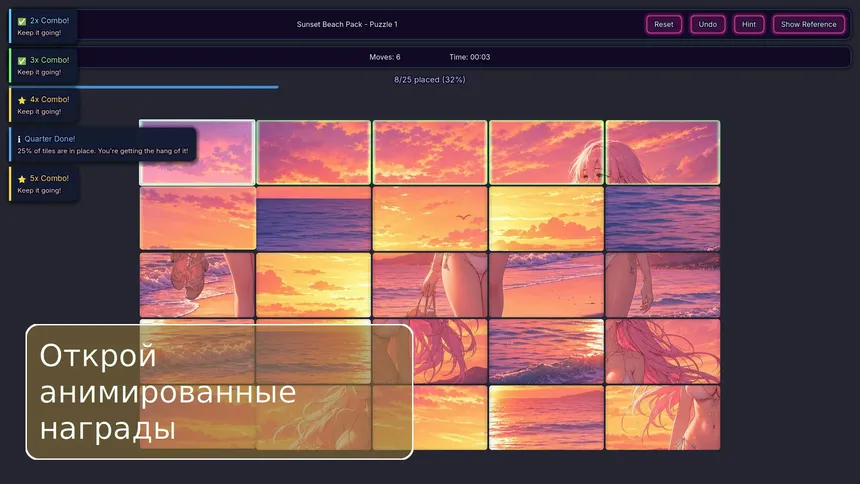Dismiss the Quarter Done notification
Image resolution: width=860 pixels, height=484 pixels.
pyautogui.click(x=103, y=145)
